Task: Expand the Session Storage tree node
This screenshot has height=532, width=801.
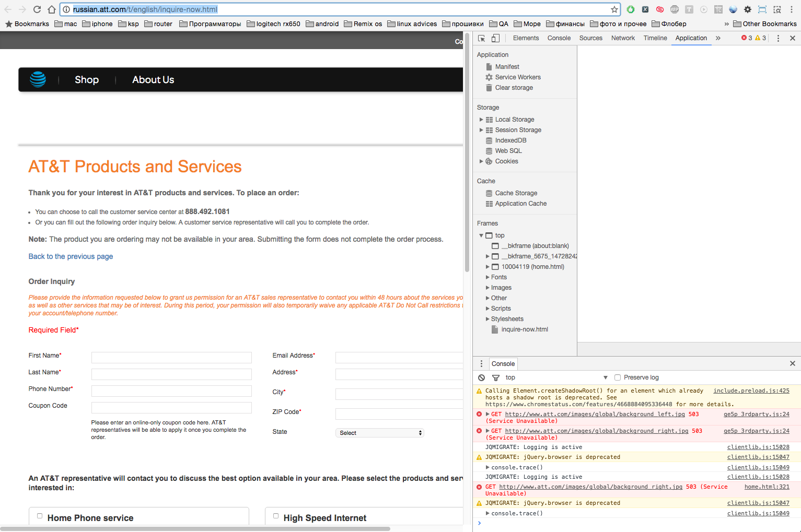Action: coord(481,130)
